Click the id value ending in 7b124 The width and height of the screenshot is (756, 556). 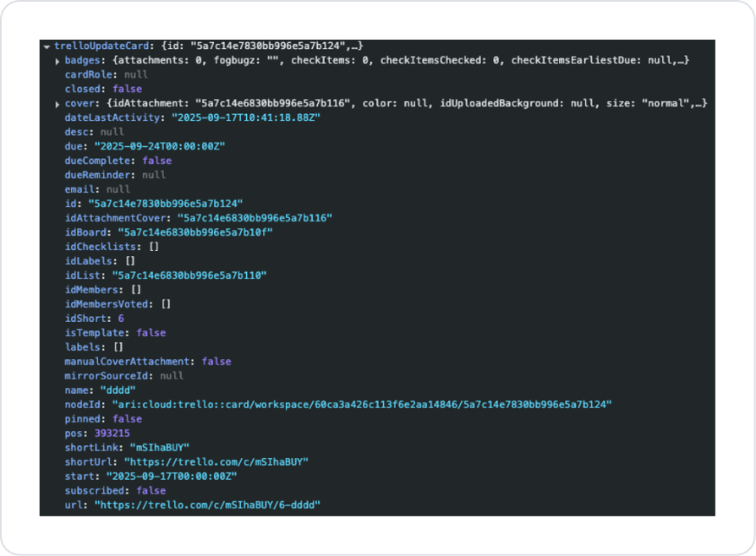click(166, 204)
